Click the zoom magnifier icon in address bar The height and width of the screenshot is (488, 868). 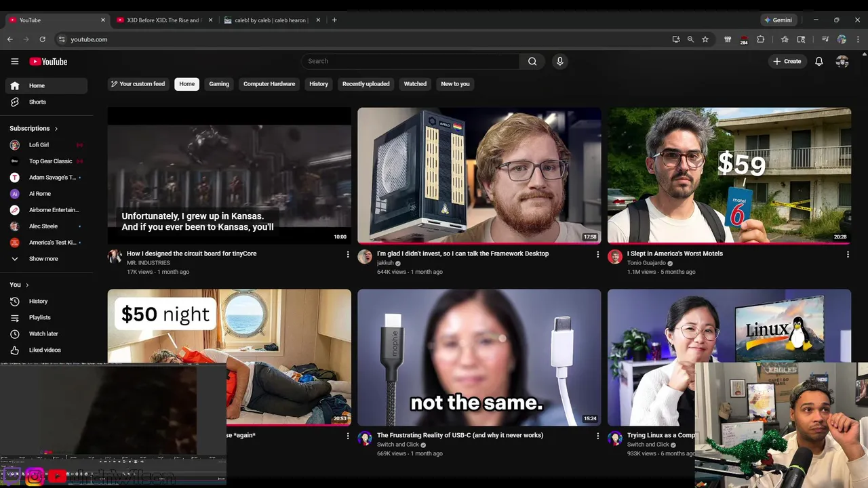[x=690, y=39]
